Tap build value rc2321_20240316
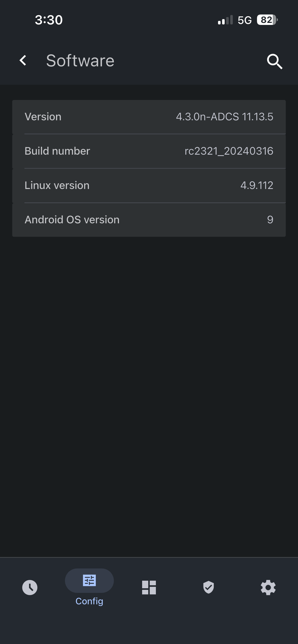Image resolution: width=298 pixels, height=644 pixels. 229,151
